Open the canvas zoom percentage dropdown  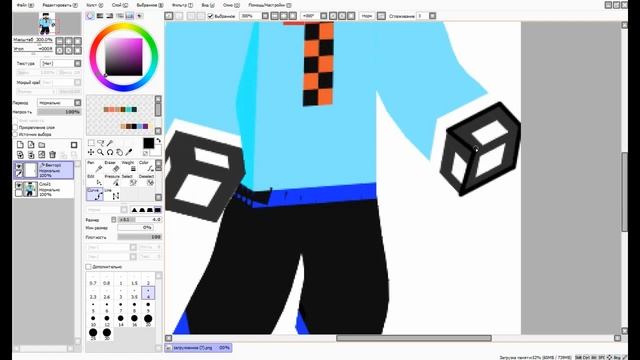click(x=265, y=16)
